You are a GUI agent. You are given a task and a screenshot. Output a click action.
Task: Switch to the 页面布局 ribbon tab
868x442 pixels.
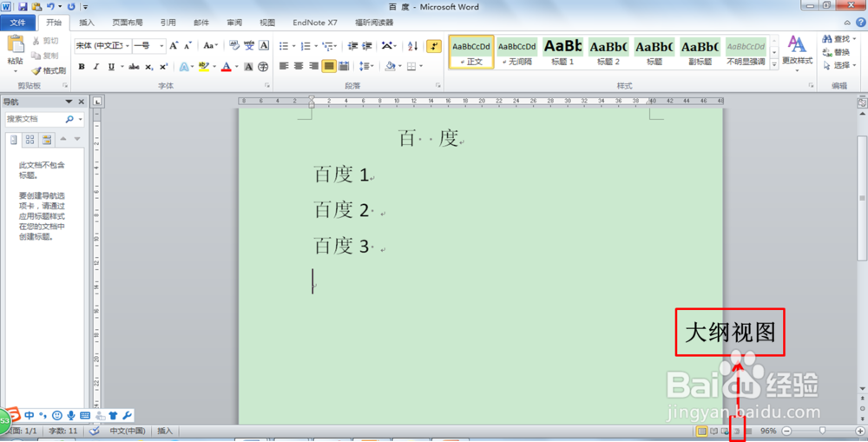pos(128,23)
